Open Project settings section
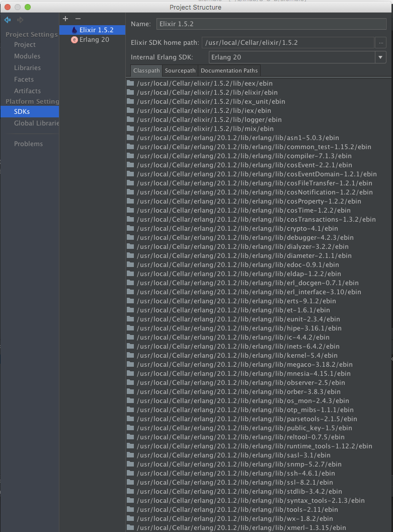Image resolution: width=393 pixels, height=532 pixels. point(25,45)
